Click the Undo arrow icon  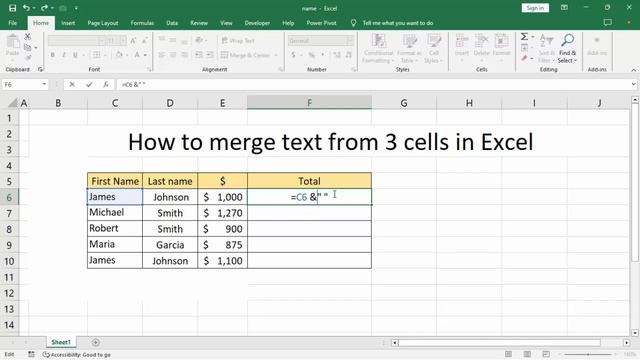26,8
